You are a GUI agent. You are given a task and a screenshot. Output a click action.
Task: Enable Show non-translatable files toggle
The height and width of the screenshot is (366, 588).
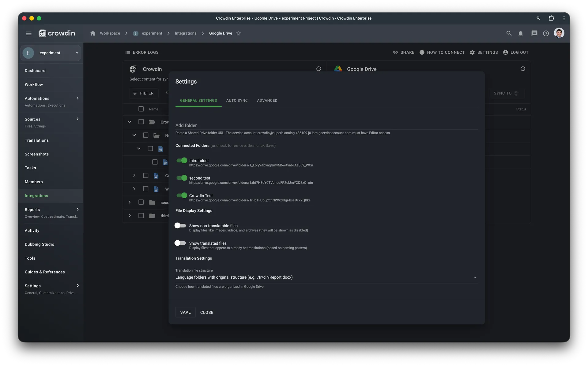point(180,226)
